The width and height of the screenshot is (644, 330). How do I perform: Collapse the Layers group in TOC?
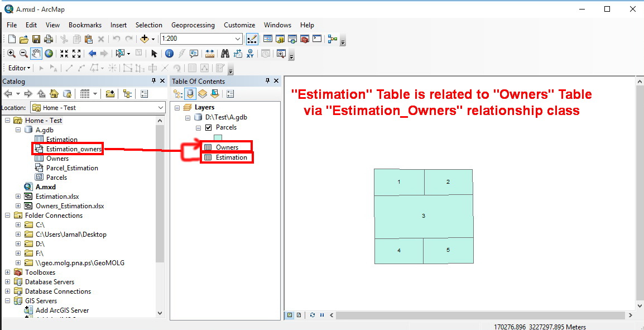click(x=177, y=108)
